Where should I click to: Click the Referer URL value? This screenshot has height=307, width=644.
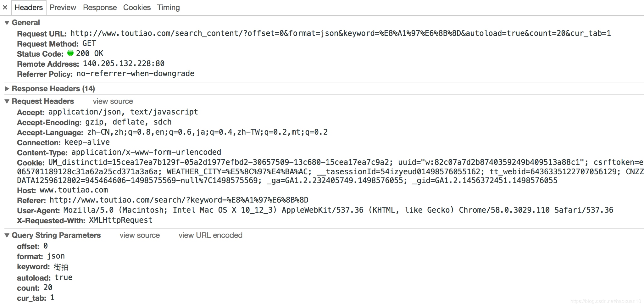(x=179, y=200)
